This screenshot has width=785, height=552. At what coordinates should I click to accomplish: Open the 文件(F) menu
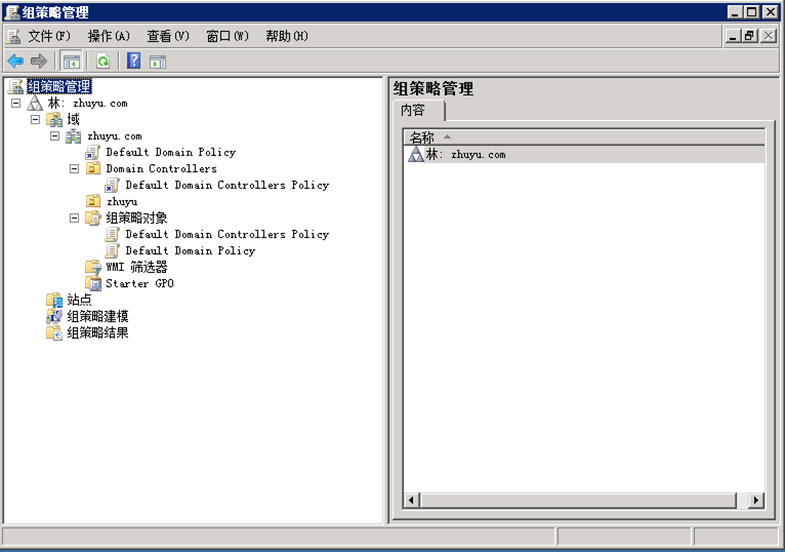pyautogui.click(x=49, y=36)
